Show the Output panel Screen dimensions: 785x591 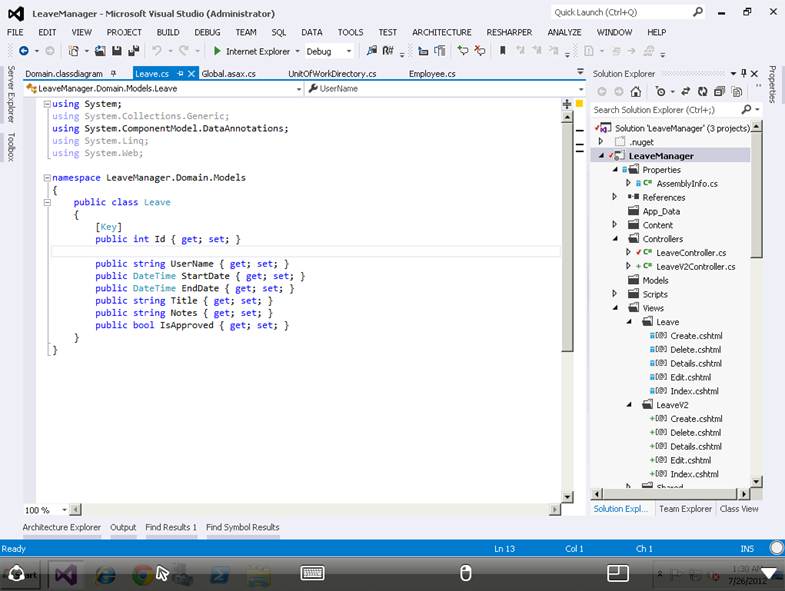point(123,527)
